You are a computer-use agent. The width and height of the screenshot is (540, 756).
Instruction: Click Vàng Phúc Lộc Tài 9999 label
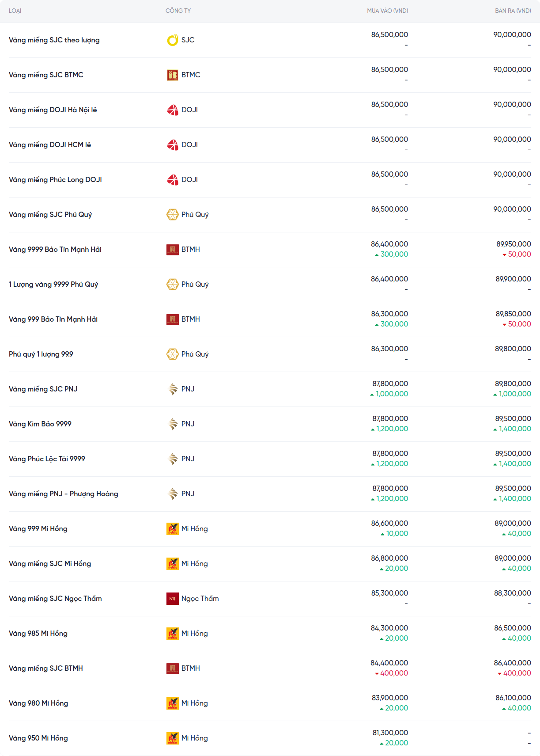coord(47,459)
